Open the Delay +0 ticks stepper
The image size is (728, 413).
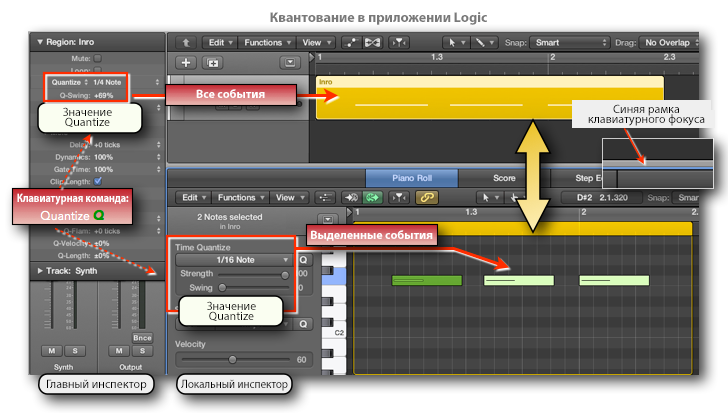point(158,145)
